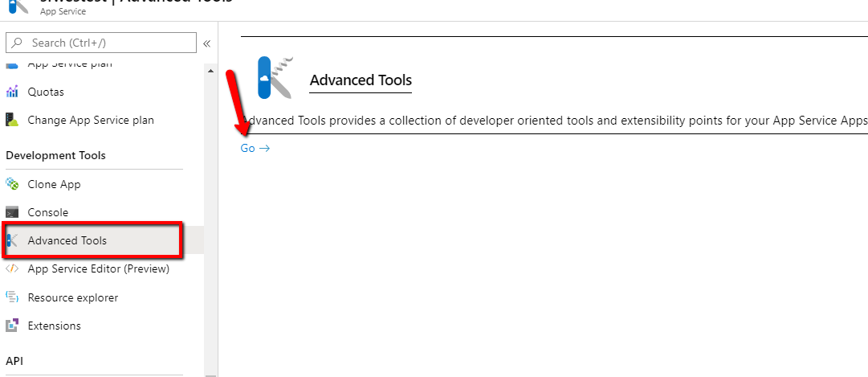Click the Advanced Tools heading text

(361, 80)
